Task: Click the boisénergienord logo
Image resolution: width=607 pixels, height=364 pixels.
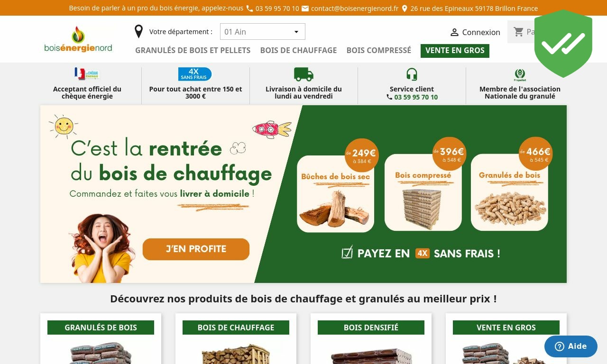Action: tap(78, 39)
